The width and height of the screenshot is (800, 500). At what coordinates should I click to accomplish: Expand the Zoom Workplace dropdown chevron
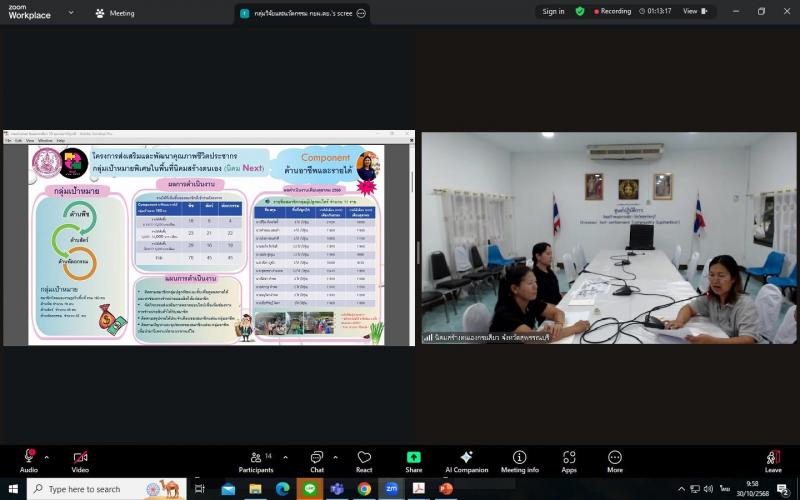click(x=71, y=12)
